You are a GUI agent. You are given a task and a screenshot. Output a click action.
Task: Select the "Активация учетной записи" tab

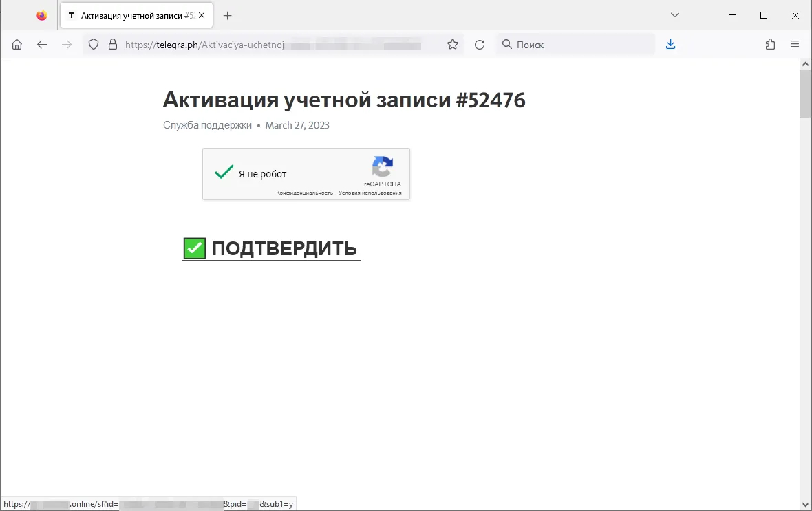click(x=131, y=15)
